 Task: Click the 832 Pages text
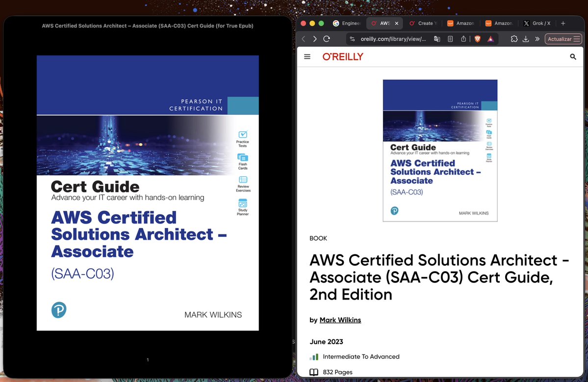tap(337, 372)
